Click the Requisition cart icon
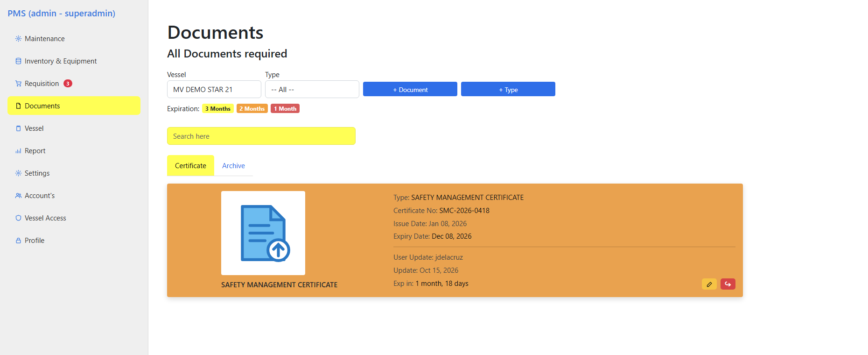868x355 pixels. (x=18, y=84)
